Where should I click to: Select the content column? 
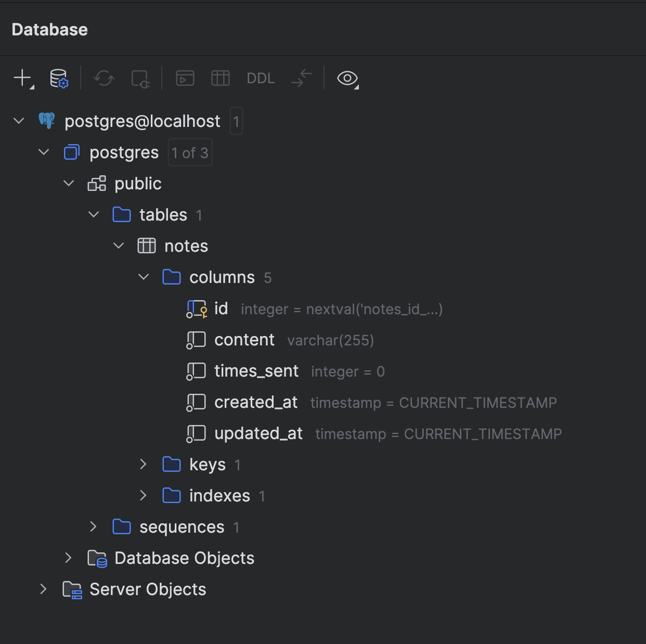coord(244,339)
